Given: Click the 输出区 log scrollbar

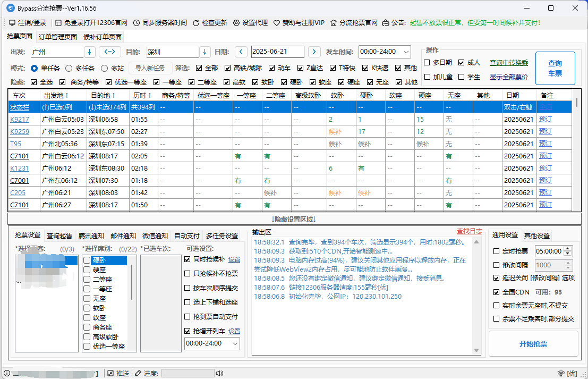Looking at the screenshot, I should click(476, 296).
